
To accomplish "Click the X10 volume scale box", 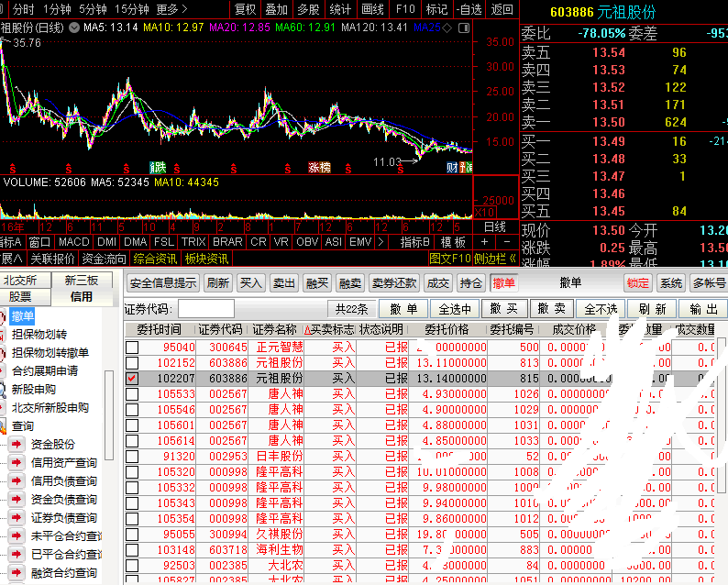I will click(485, 213).
